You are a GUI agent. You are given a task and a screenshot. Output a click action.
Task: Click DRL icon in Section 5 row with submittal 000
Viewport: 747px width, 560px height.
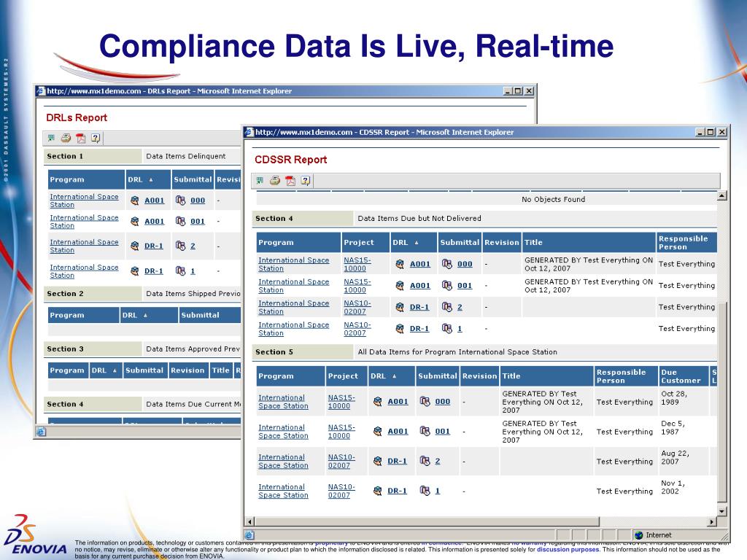click(x=378, y=402)
